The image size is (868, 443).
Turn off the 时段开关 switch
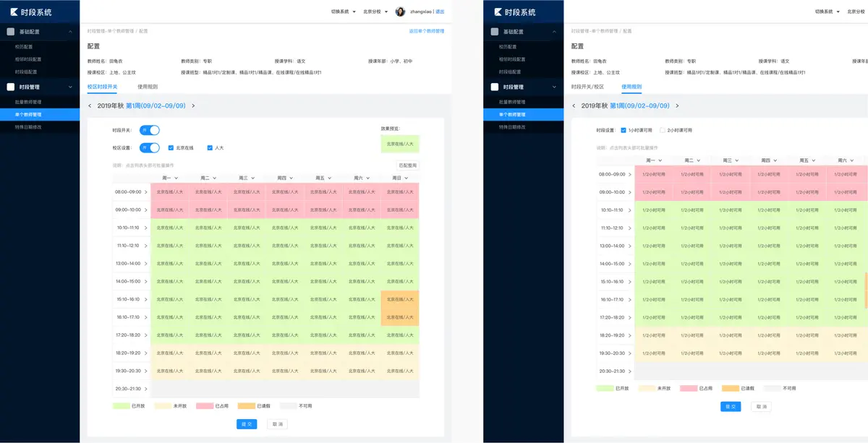[x=150, y=130]
